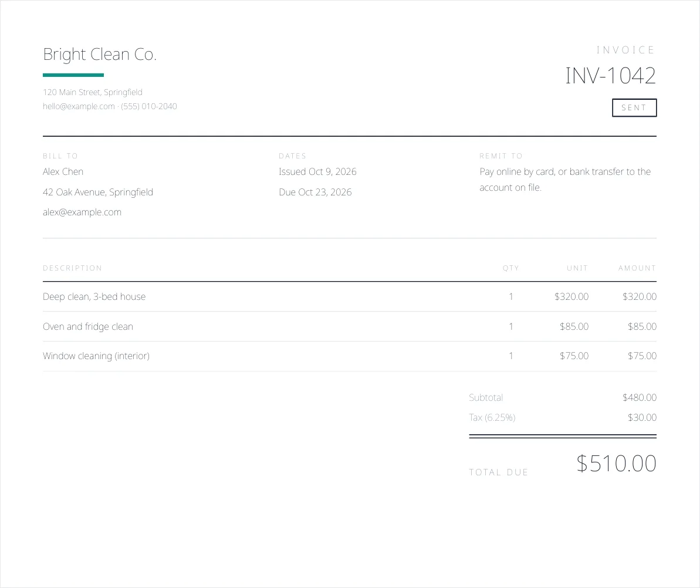The image size is (700, 588).
Task: Click the $85.00 unit price
Action: 574,326
